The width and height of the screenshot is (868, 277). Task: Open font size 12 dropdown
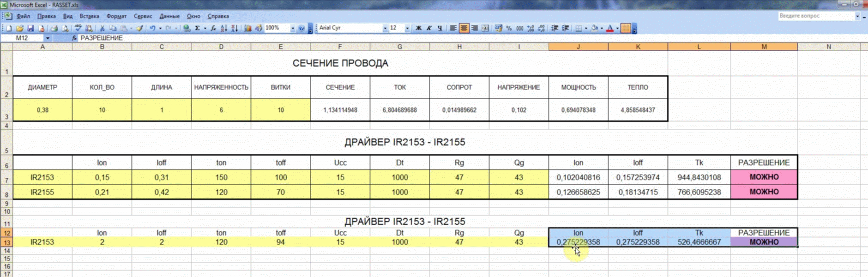(407, 28)
